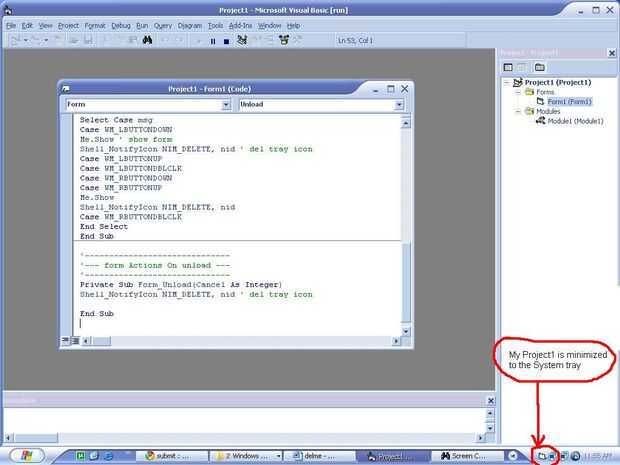Toggle Folders icon in Project panel
Viewport: 620px width, 465px height.
(539, 67)
